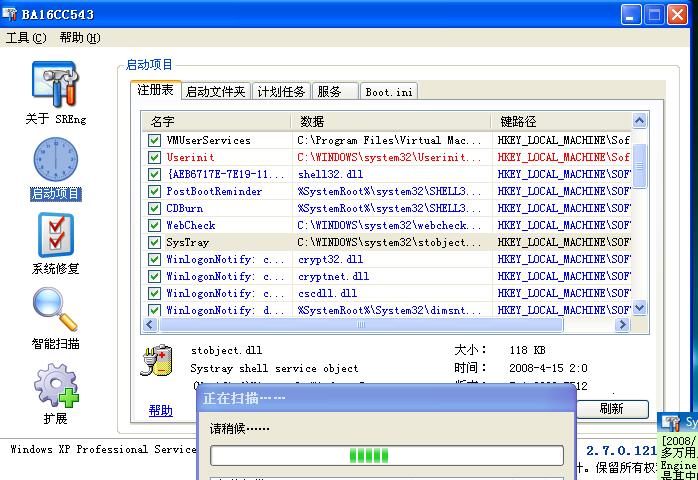Select the red Userinit row name

(190, 157)
